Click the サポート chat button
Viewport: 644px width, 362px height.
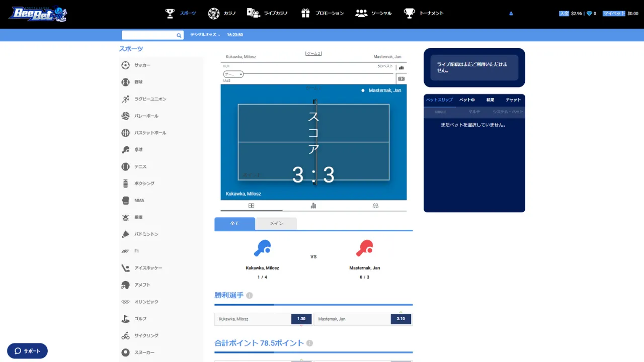[x=27, y=351]
